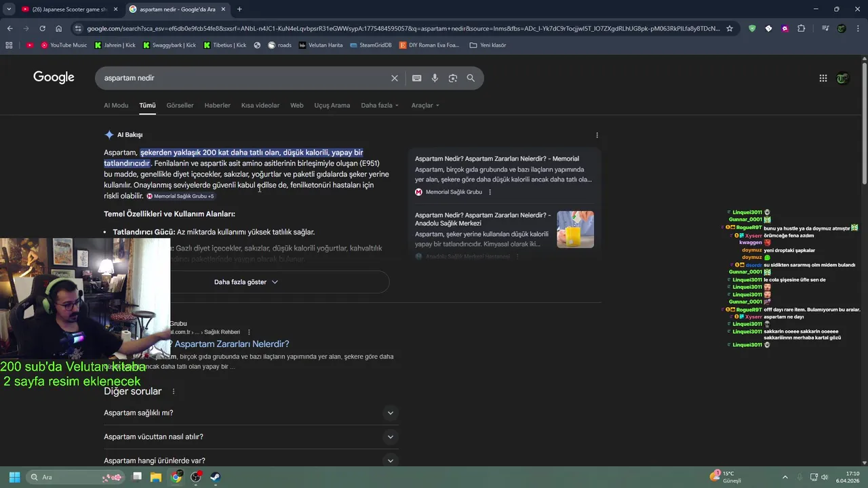The width and height of the screenshot is (868, 488).
Task: Expand Aspartam sağlıklı mı? question
Action: (250, 413)
